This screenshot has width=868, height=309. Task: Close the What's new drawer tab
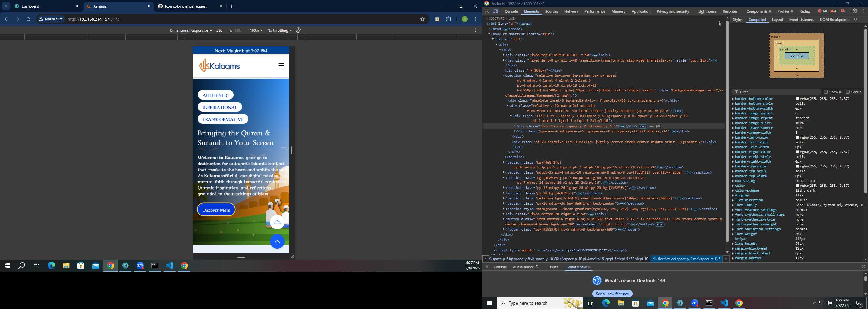589,267
